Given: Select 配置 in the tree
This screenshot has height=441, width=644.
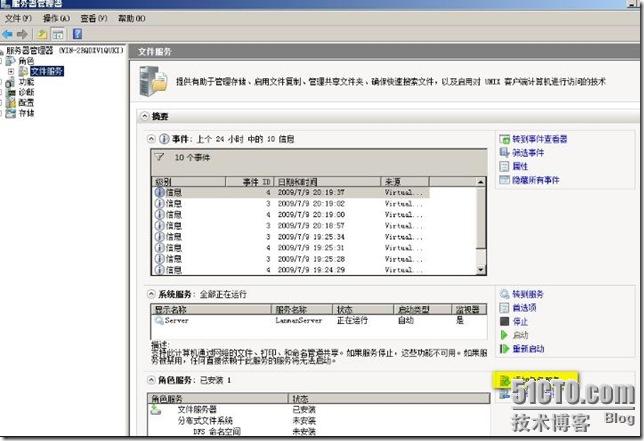Looking at the screenshot, I should (26, 103).
